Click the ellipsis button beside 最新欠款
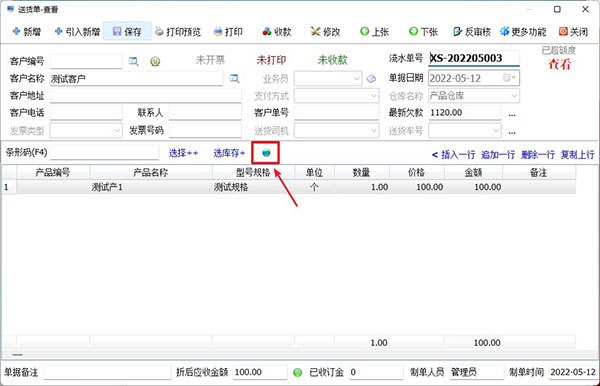 (x=512, y=114)
